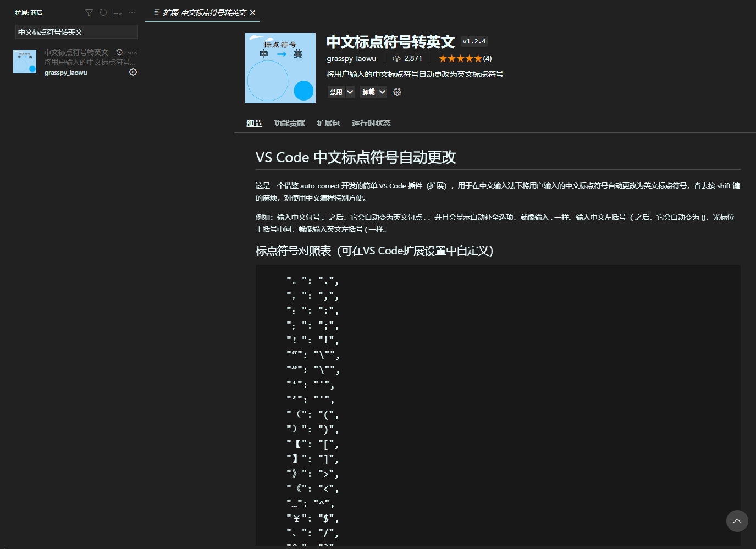Click heading VS Code 中文标点符号自动更改
This screenshot has height=549, width=756.
(x=356, y=157)
